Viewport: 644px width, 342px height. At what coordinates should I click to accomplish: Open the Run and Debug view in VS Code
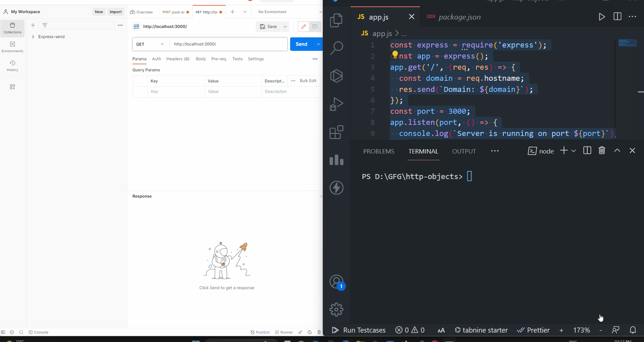(x=336, y=104)
